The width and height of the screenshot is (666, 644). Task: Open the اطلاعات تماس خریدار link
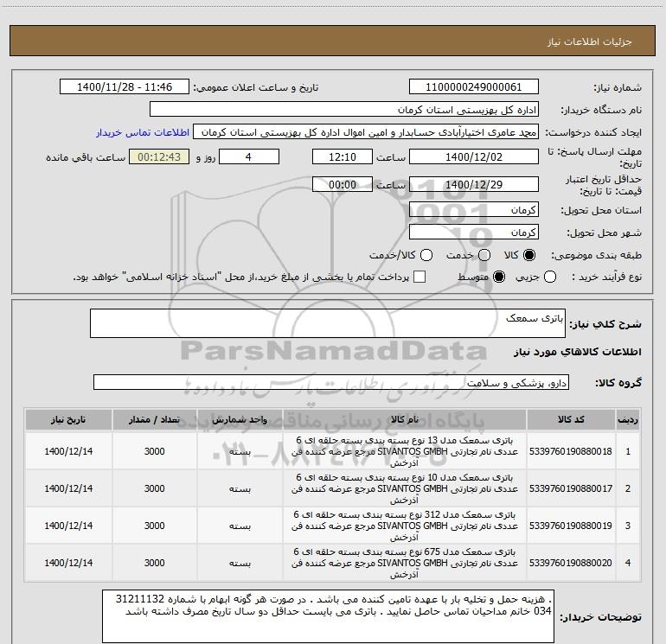pos(143,132)
